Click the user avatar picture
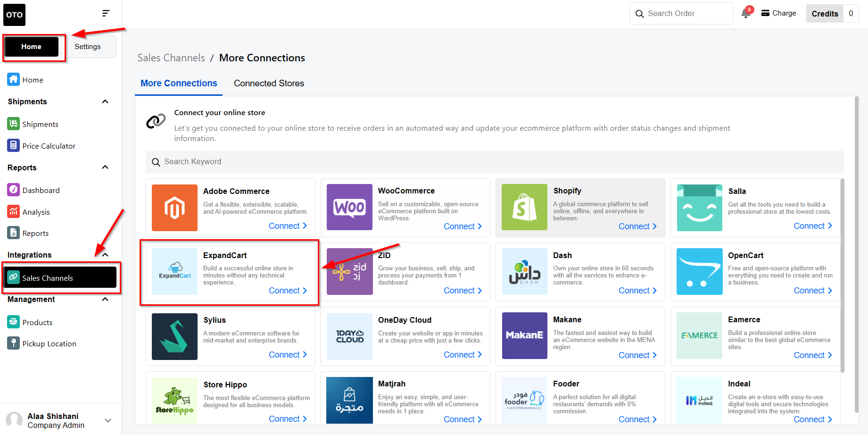This screenshot has height=435, width=868. pos(14,420)
